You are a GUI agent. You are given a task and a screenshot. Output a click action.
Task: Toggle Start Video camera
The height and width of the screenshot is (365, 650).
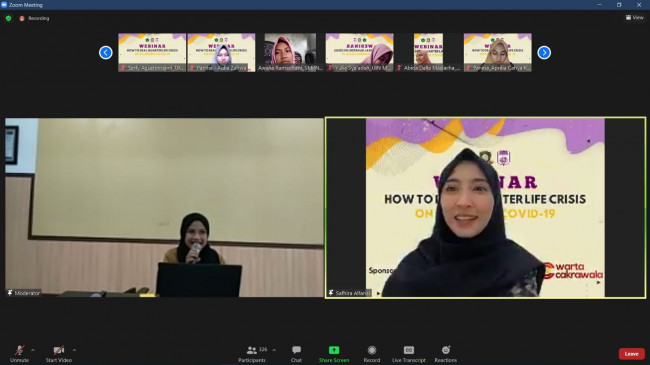58,354
